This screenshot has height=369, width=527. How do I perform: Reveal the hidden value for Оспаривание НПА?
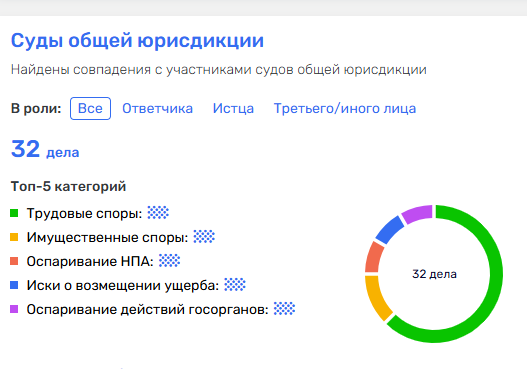pyautogui.click(x=169, y=260)
